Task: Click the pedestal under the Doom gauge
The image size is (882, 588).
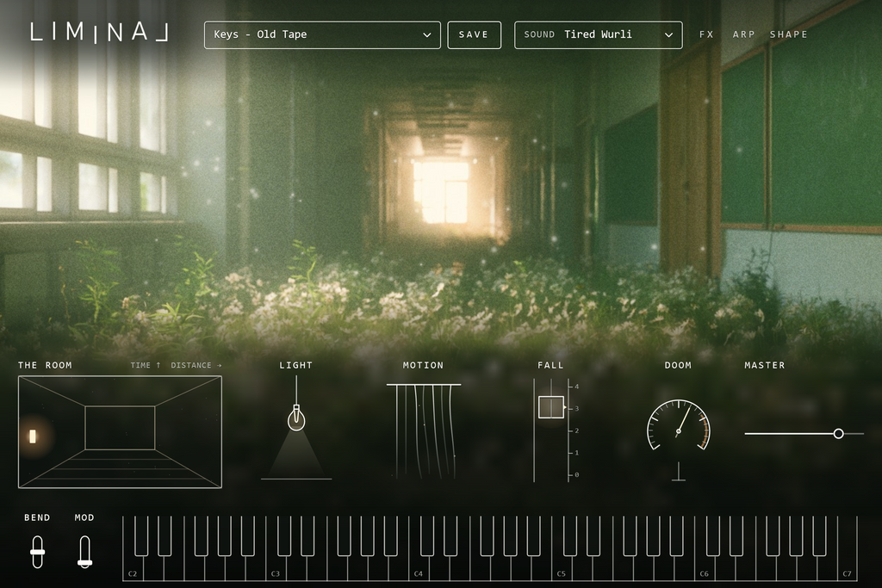Action: (679, 472)
